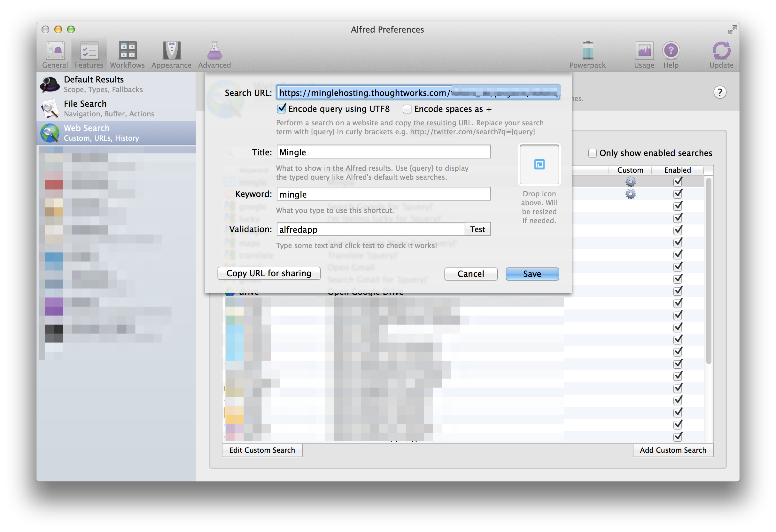This screenshot has height=532, width=776.
Task: Toggle Enabled checkbox in the first row
Action: (678, 182)
